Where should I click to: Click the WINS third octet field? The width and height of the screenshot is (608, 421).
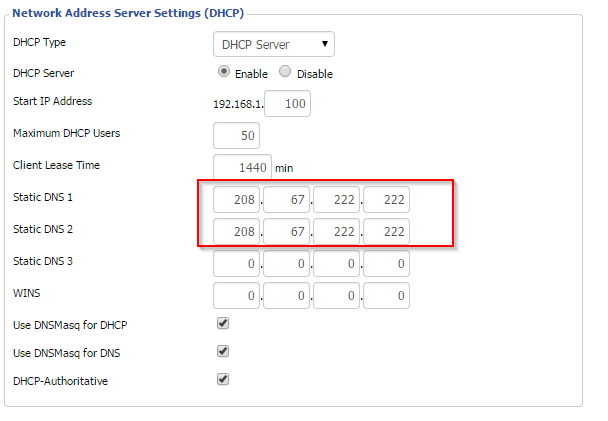point(336,296)
